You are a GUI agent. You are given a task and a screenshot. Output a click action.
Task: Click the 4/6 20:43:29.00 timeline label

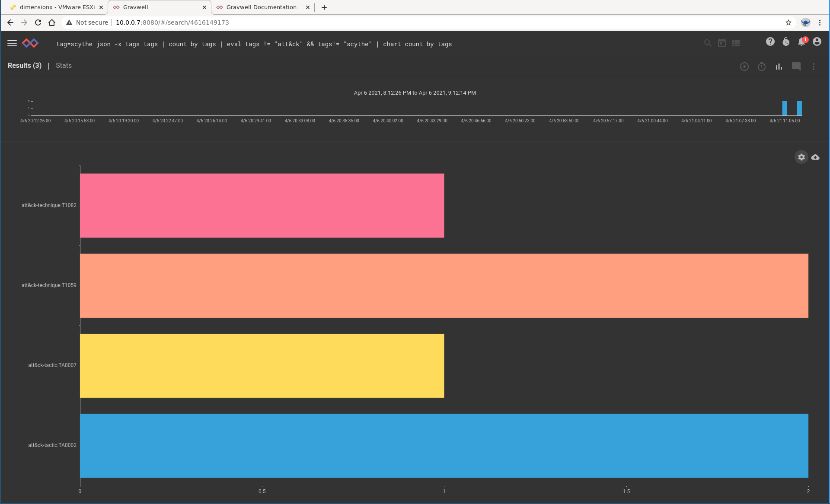pyautogui.click(x=432, y=121)
